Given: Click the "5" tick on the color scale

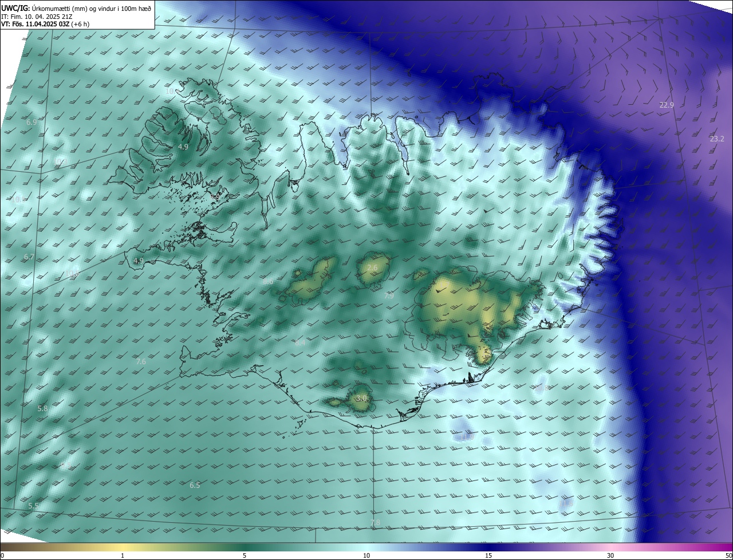Looking at the screenshot, I should (x=245, y=555).
